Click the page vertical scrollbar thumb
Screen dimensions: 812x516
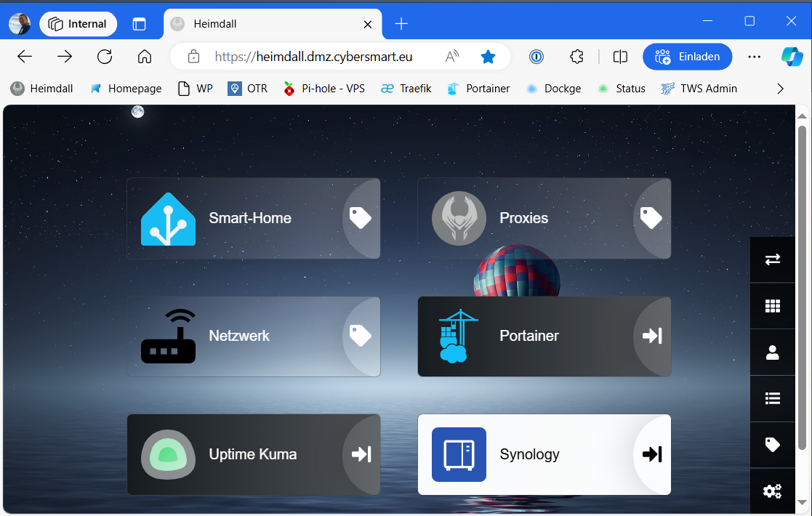click(802, 288)
